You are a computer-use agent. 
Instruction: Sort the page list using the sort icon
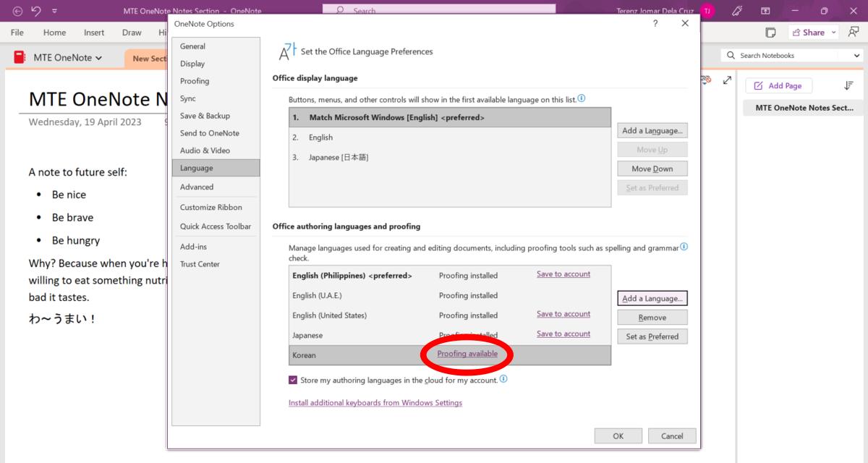(x=848, y=85)
